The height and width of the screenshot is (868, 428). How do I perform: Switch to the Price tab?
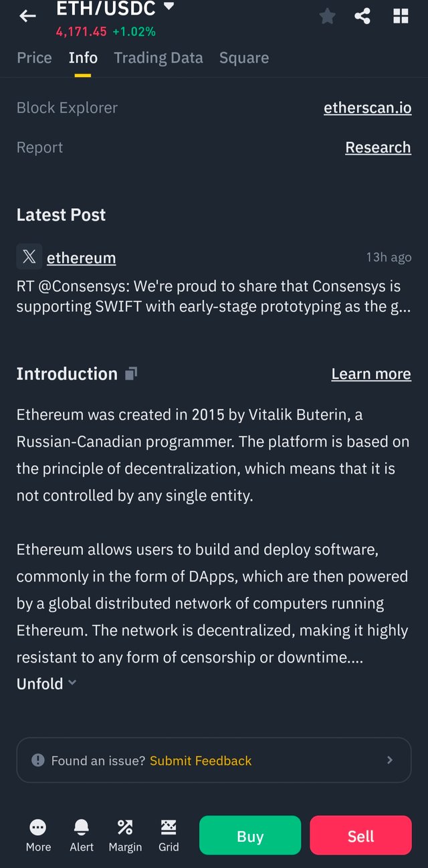(x=34, y=58)
